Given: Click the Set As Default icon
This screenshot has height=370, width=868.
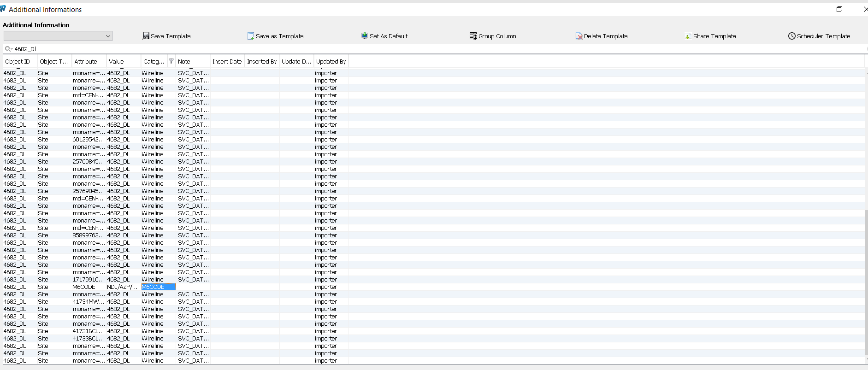Looking at the screenshot, I should pos(365,36).
